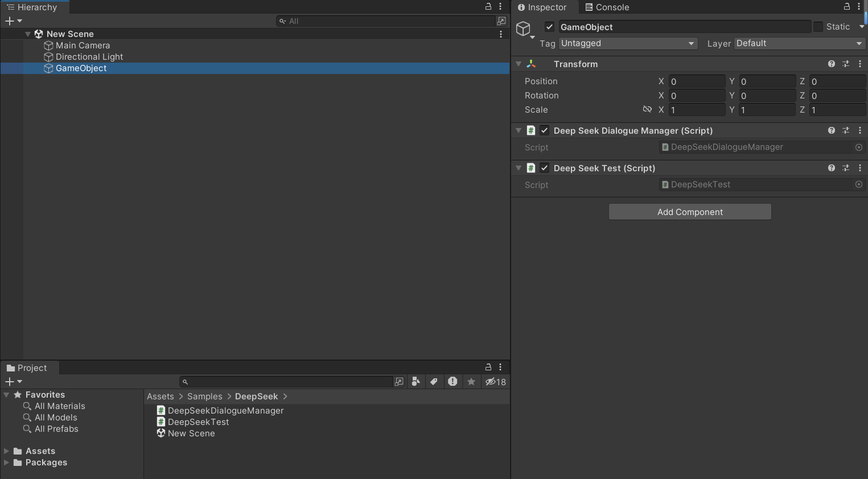868x479 pixels.
Task: Collapse Deep Seek Dialogue Manager component
Action: click(x=519, y=130)
